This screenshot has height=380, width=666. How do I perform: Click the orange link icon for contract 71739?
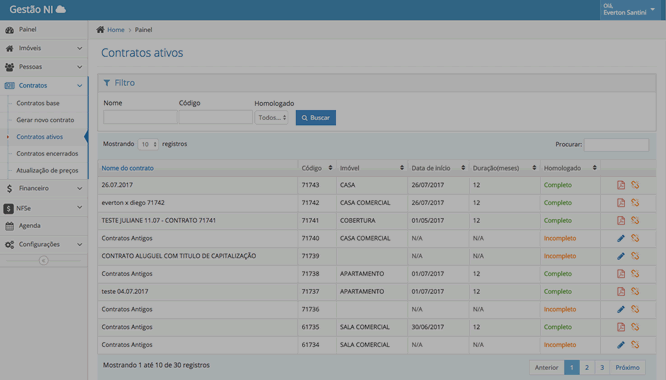click(x=635, y=256)
